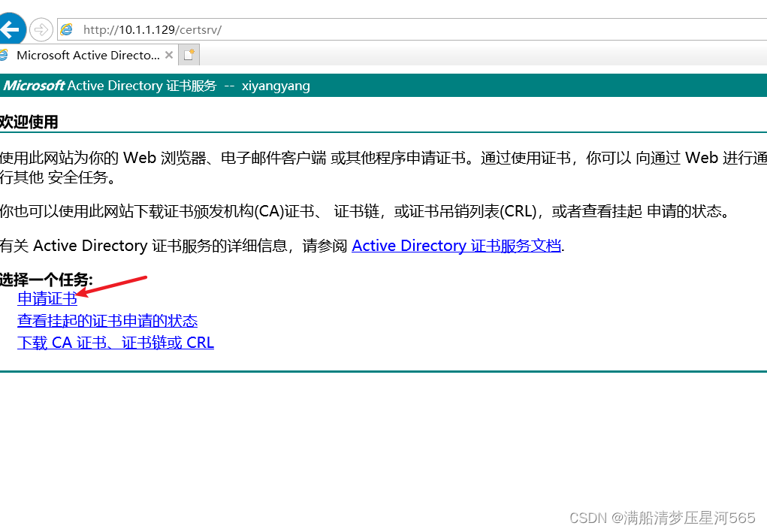Click the xiyangyang CA name in the banner
This screenshot has width=767, height=532.
[276, 86]
